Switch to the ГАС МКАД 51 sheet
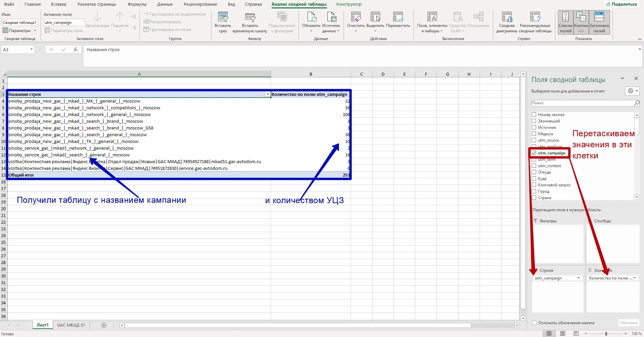This screenshot has height=337, width=644. click(71, 325)
